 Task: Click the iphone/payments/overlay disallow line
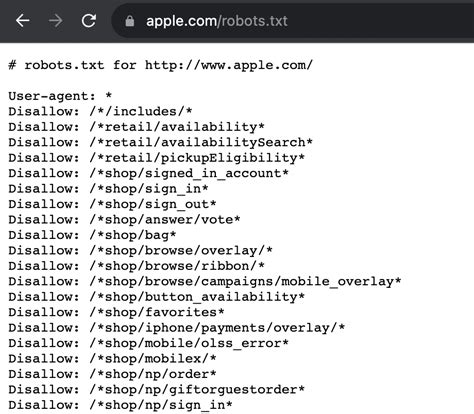[x=177, y=328]
